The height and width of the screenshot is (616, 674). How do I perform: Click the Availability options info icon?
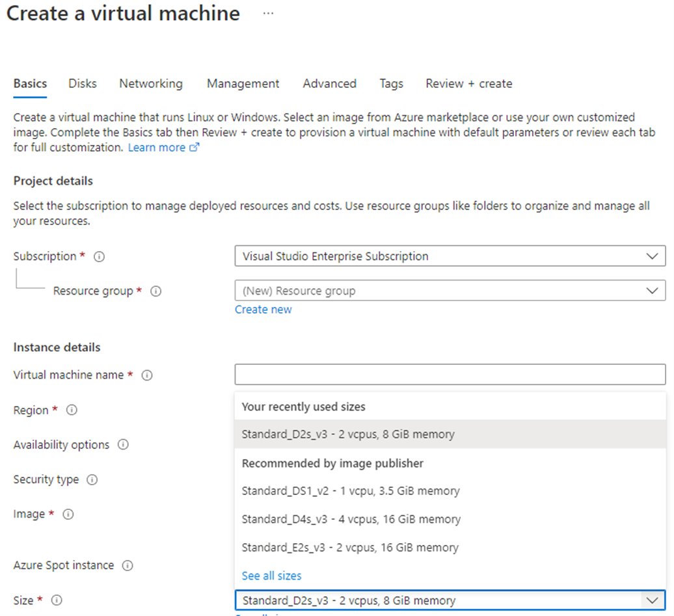(x=123, y=445)
